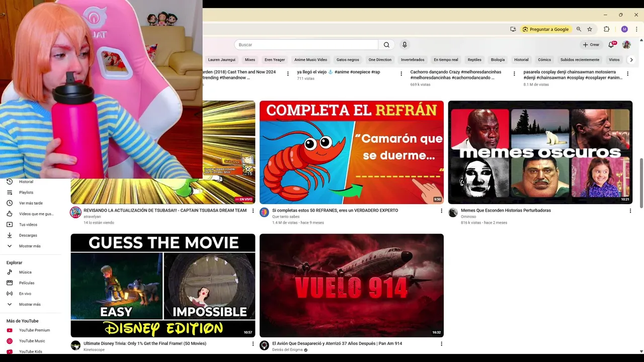Focus the Buscar search field
This screenshot has height=362, width=644.
coord(307,45)
